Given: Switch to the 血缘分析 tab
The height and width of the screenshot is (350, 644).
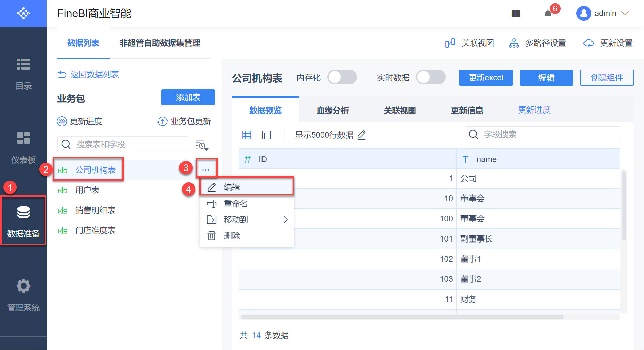Looking at the screenshot, I should point(332,110).
